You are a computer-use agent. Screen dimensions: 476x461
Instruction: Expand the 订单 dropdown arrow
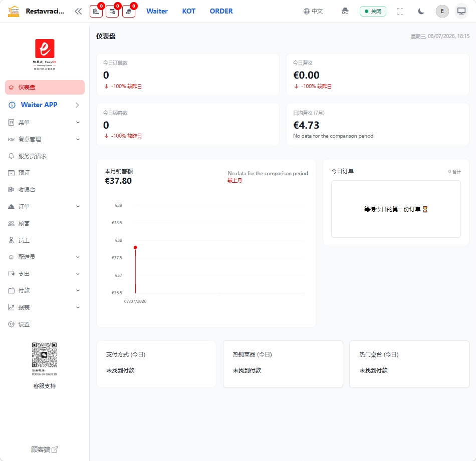78,207
